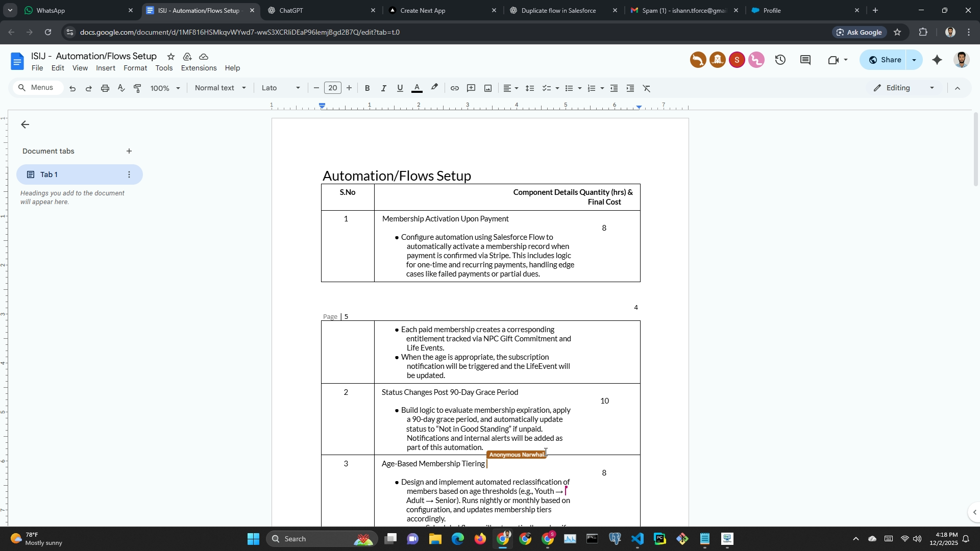The height and width of the screenshot is (551, 980).
Task: Expand the Normal text style dropdown
Action: 220,88
